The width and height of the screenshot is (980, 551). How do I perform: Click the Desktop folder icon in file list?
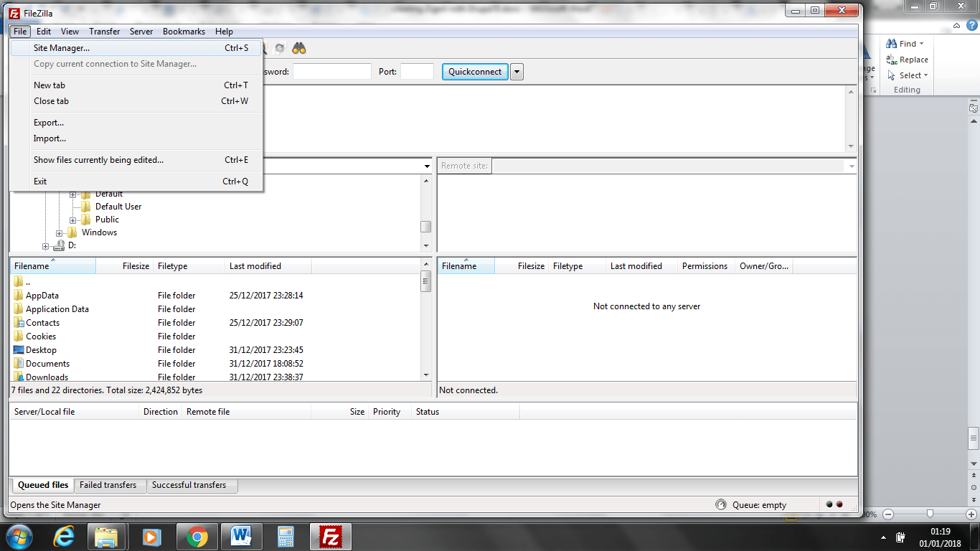click(19, 350)
